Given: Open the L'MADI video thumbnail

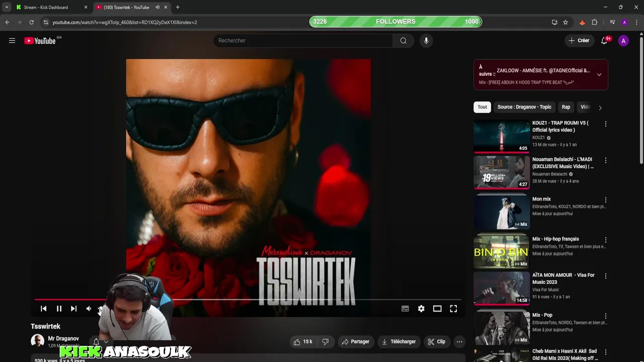Looking at the screenshot, I should pos(501,172).
